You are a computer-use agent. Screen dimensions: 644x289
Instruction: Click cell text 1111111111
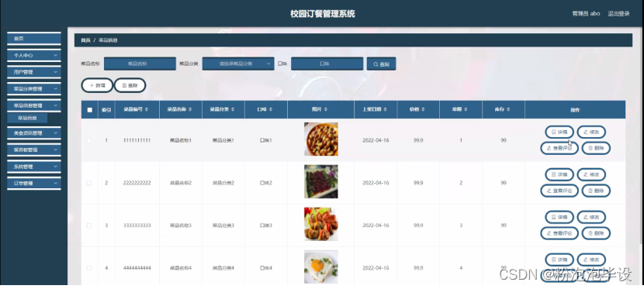[x=137, y=140]
